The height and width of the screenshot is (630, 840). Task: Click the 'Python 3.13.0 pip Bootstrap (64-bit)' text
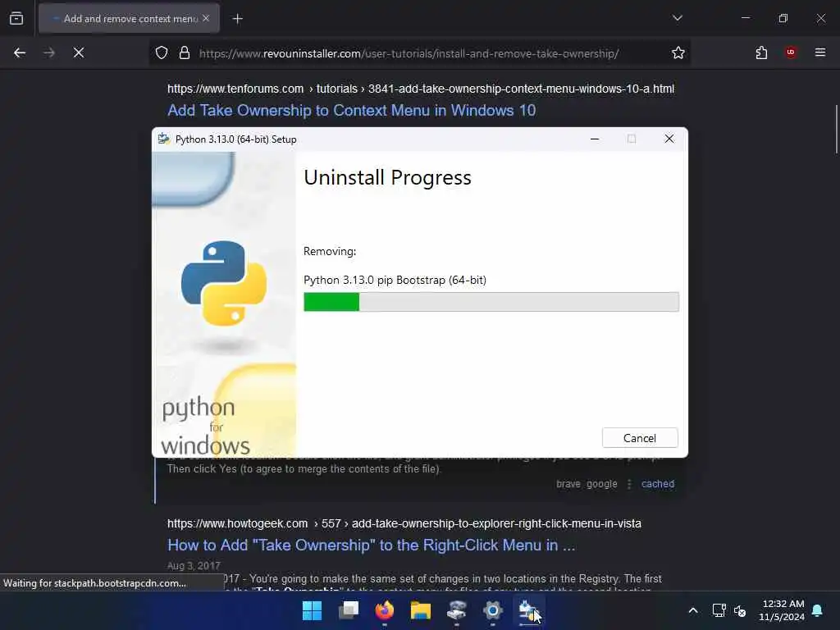pyautogui.click(x=395, y=281)
